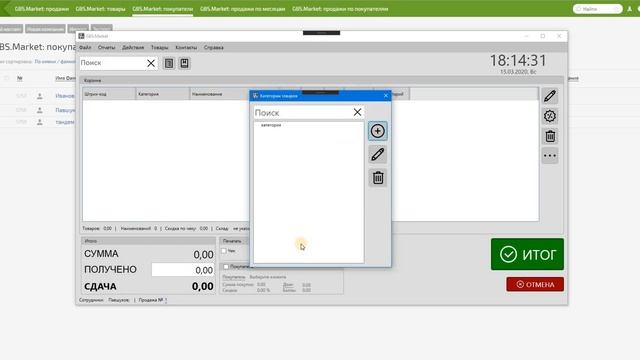Open the Справка menu
The height and width of the screenshot is (360, 640).
point(213,48)
